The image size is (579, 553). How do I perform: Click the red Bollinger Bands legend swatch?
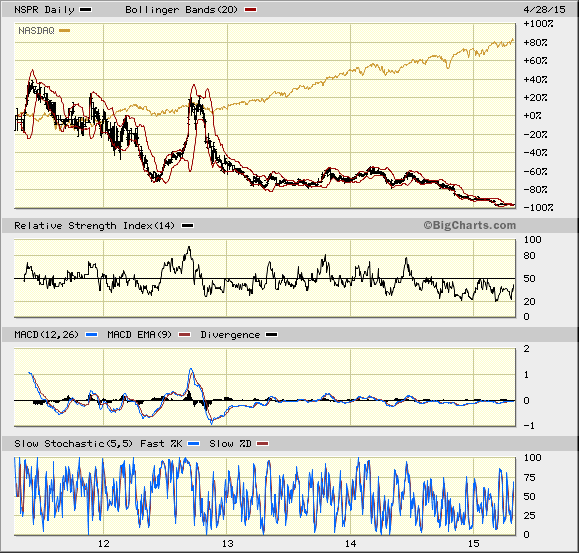pyautogui.click(x=250, y=10)
